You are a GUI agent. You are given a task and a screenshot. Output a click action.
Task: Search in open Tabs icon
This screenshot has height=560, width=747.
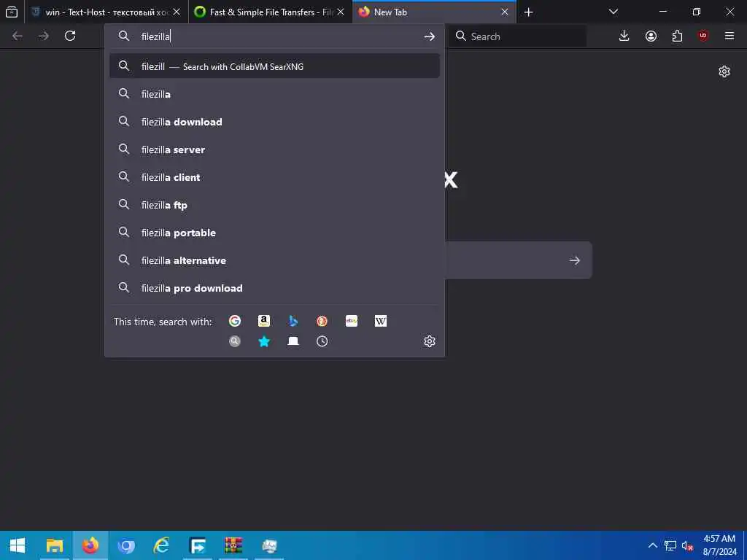(x=293, y=341)
